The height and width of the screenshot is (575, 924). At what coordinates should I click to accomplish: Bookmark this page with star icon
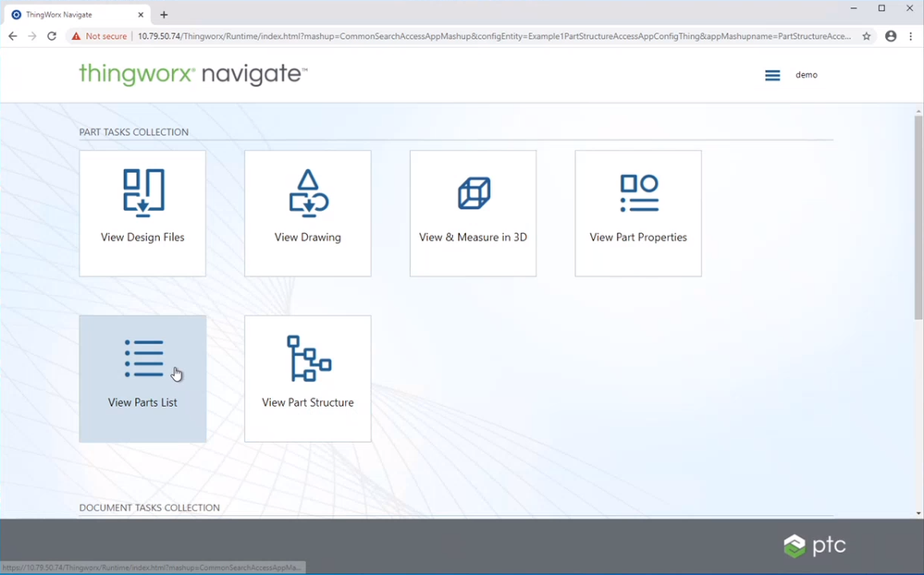point(867,36)
